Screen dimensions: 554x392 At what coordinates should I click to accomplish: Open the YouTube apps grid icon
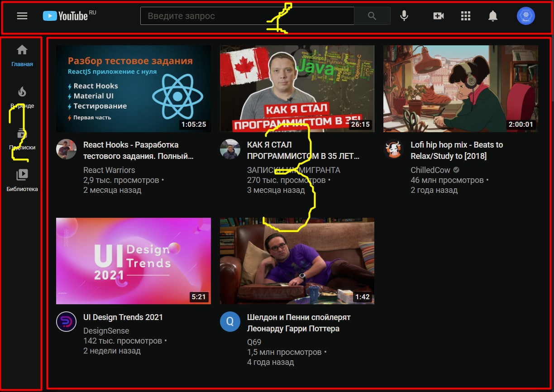[466, 16]
